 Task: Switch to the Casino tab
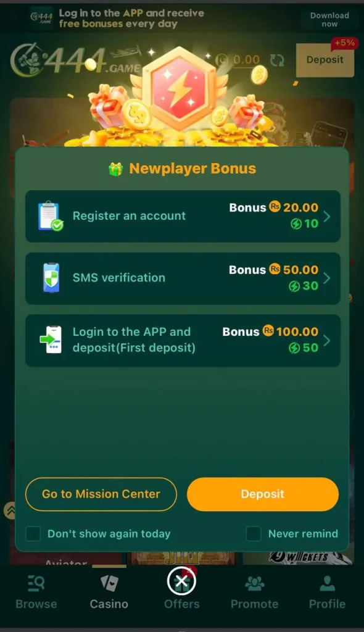click(109, 592)
